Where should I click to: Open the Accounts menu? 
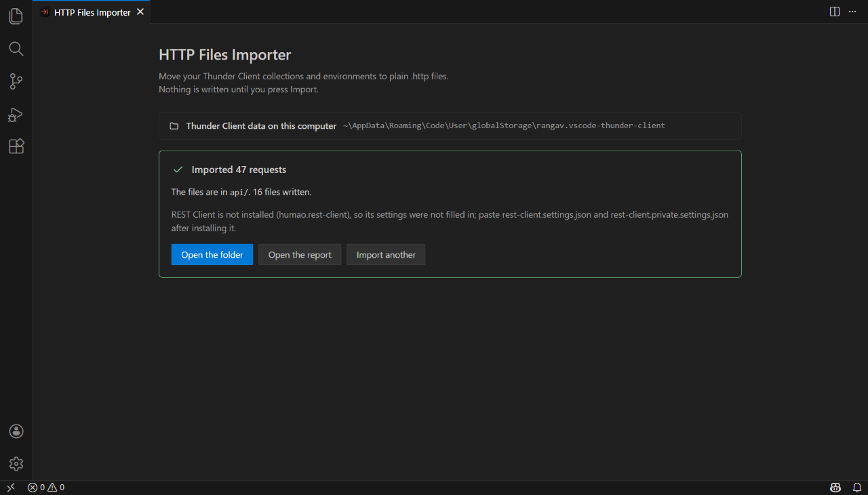point(16,431)
